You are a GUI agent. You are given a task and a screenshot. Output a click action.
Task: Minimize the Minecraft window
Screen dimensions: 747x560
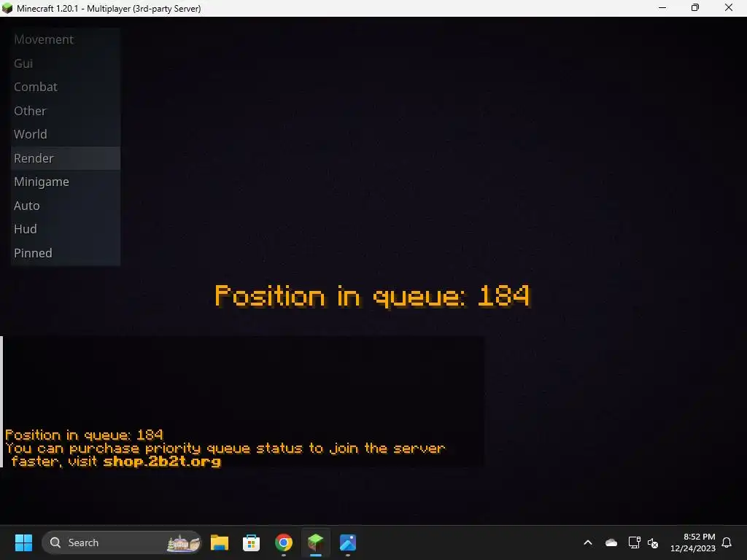[662, 7]
